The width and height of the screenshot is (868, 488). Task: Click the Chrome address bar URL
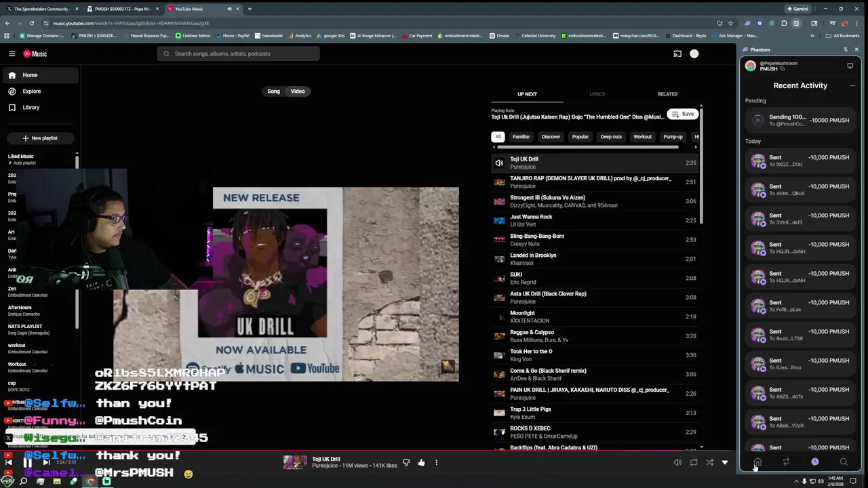click(130, 23)
